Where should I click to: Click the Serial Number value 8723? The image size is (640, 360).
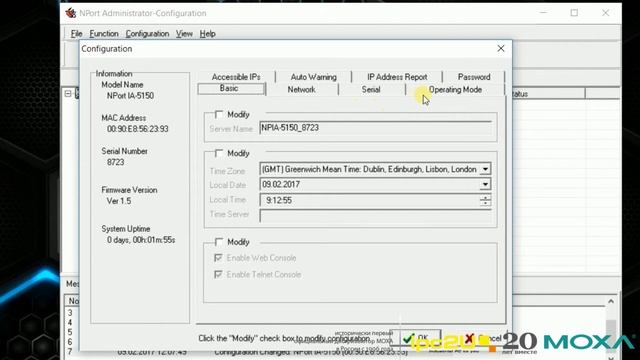click(x=116, y=162)
